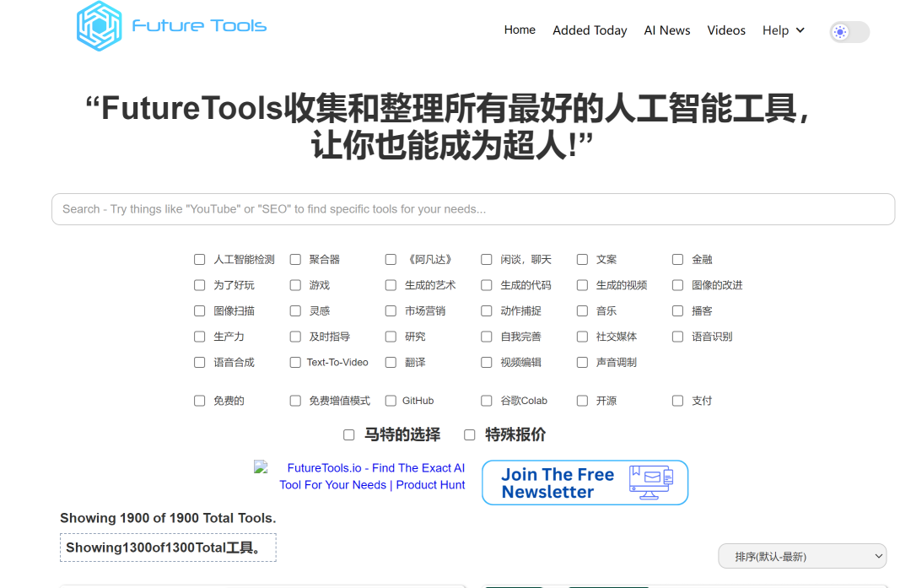The height and width of the screenshot is (588, 911).
Task: Click Showing 1900 of 1900 Total Tools text
Action: pyautogui.click(x=168, y=518)
